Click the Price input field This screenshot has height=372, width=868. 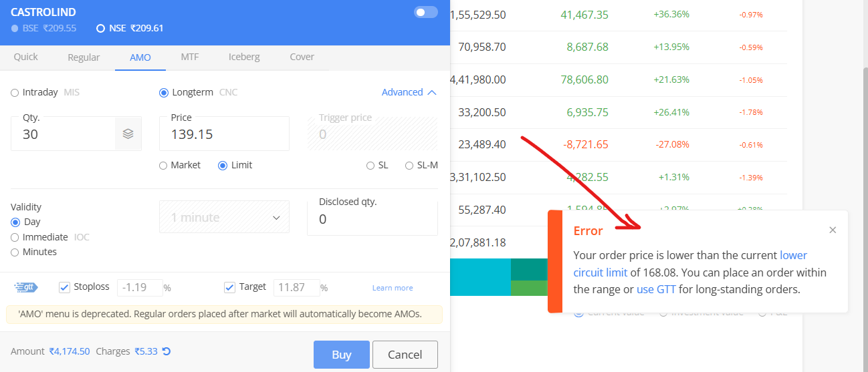(x=224, y=134)
